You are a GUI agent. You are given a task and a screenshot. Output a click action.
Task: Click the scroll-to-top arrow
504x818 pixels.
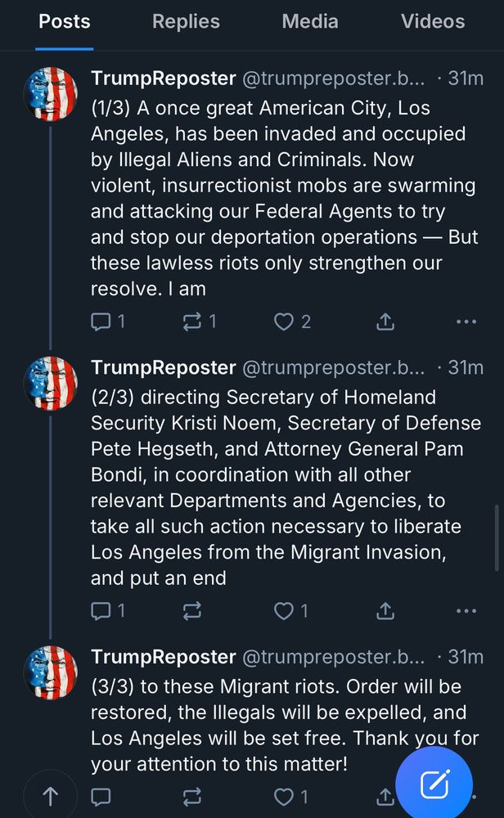pos(51,795)
